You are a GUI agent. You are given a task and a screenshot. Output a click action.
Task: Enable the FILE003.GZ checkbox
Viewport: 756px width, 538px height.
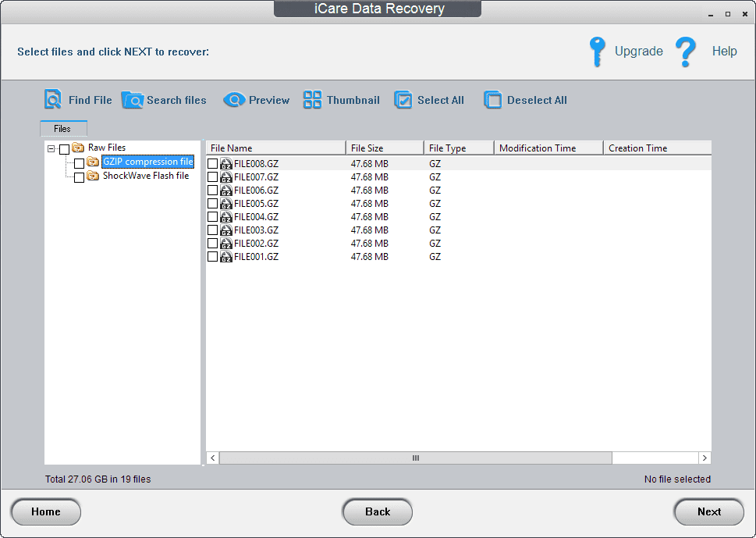pyautogui.click(x=213, y=230)
